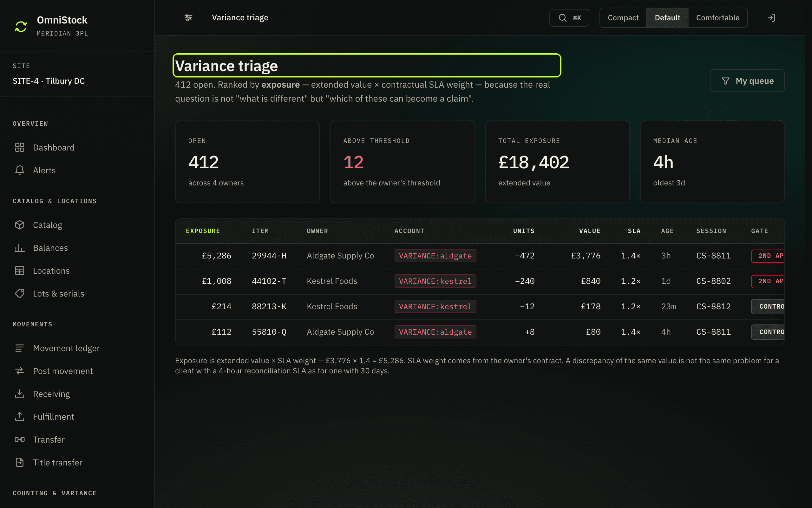812x508 pixels.
Task: Click the 2ND AP gate badge for 44102-T
Action: (768, 281)
